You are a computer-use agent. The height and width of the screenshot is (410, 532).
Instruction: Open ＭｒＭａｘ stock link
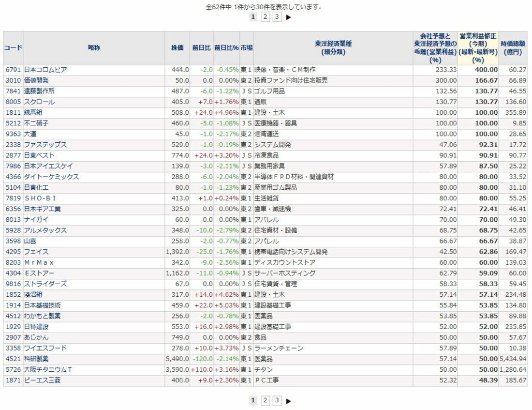tap(39, 262)
